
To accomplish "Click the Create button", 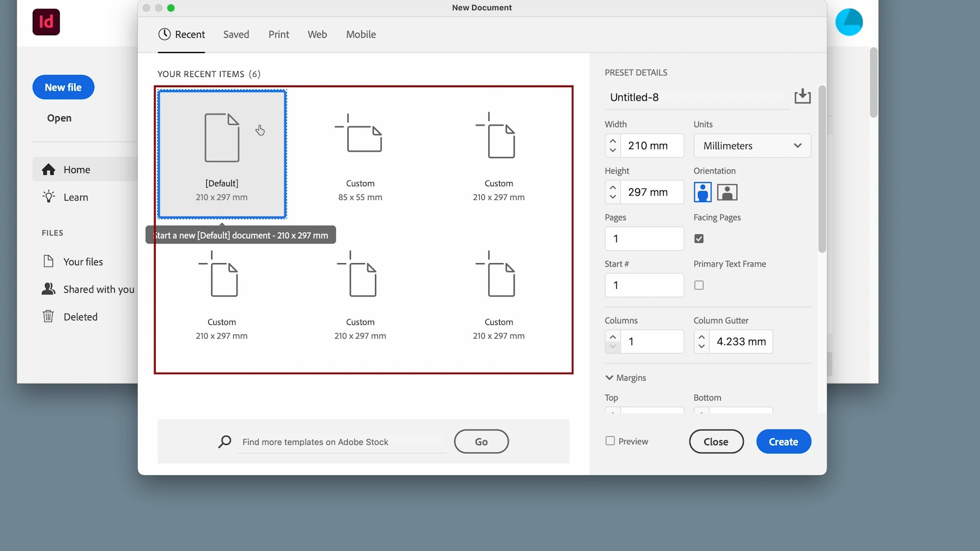I will (x=783, y=441).
